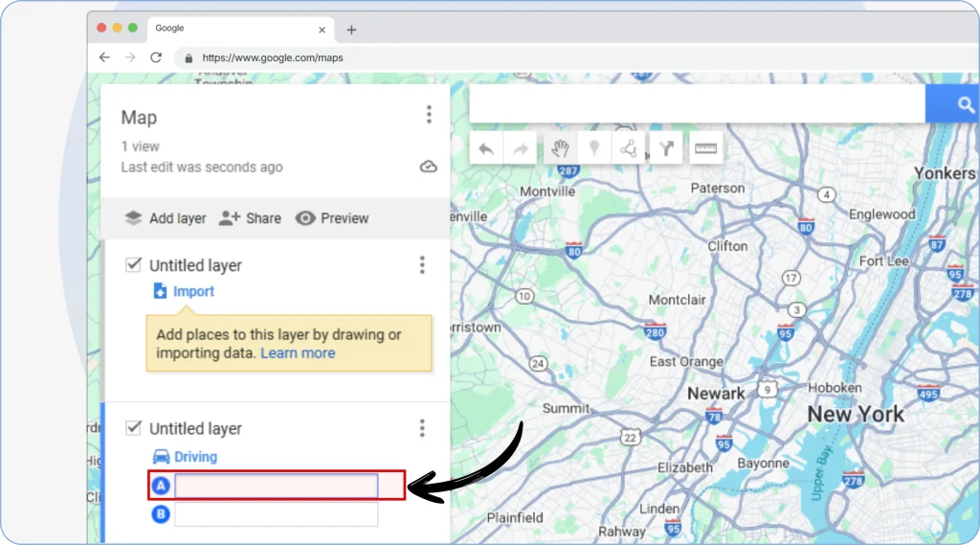Image resolution: width=980 pixels, height=545 pixels.
Task: Click the destination A input field
Action: tap(277, 486)
